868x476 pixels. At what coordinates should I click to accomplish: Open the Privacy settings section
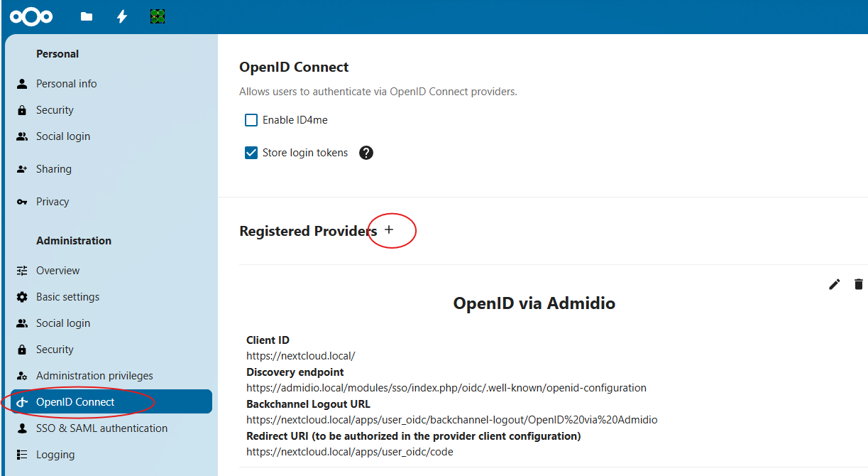(x=53, y=202)
